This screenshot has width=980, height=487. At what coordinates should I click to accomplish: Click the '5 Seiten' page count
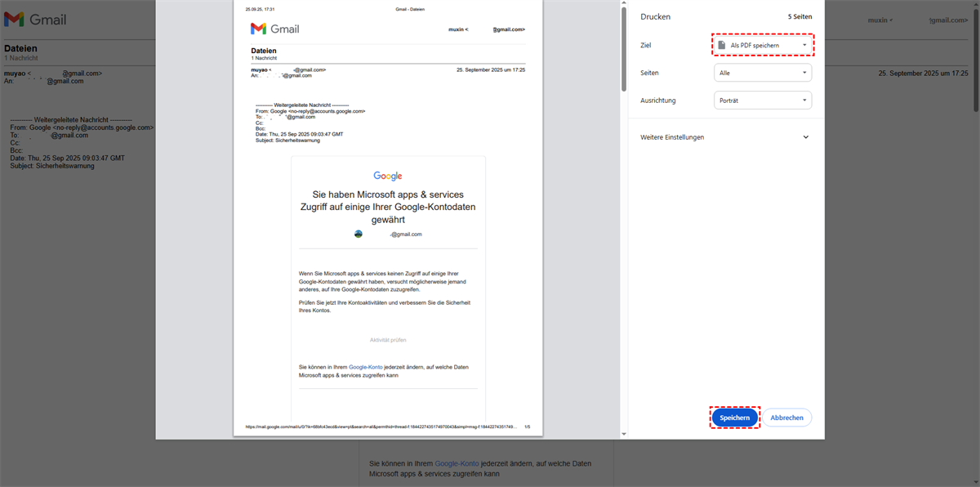point(800,16)
